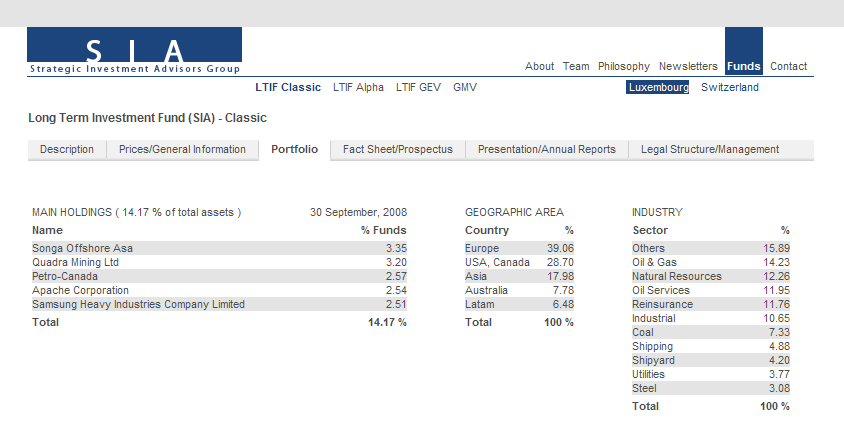Choose the Luxembourg domicile
This screenshot has width=844, height=445.
click(658, 87)
